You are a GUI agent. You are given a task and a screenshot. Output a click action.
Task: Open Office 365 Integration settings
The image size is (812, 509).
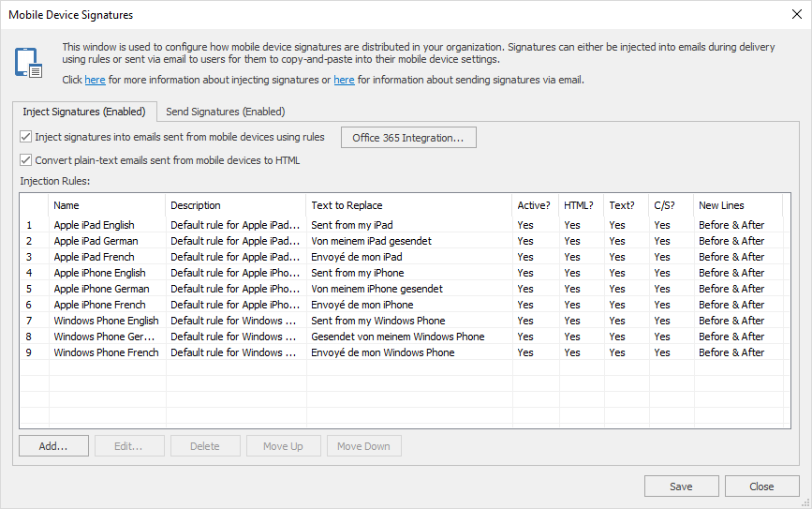407,138
